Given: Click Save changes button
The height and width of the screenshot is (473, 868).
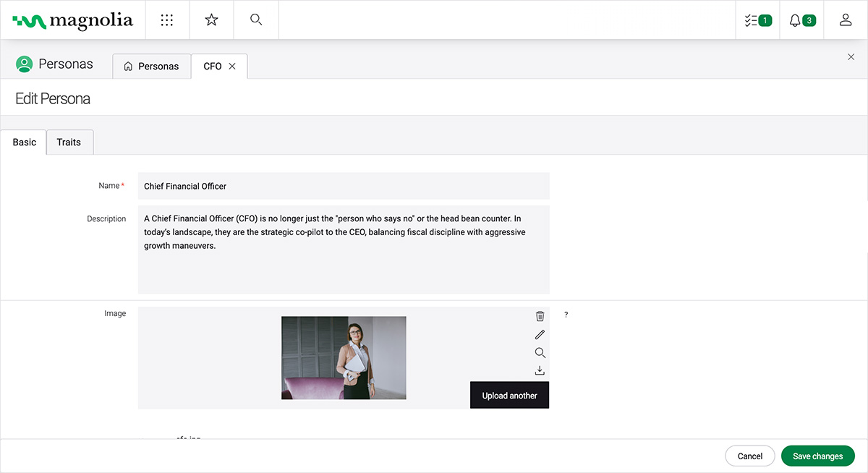Looking at the screenshot, I should pos(817,456).
